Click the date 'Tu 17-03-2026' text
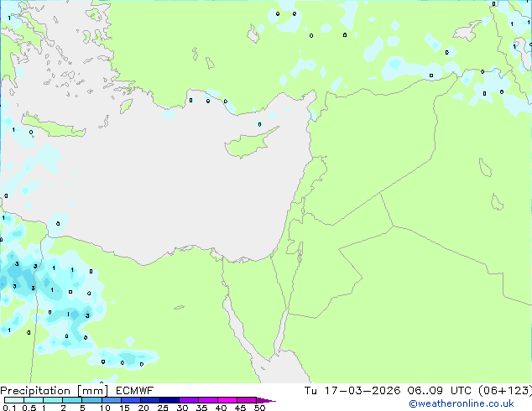The width and height of the screenshot is (532, 411). [352, 391]
